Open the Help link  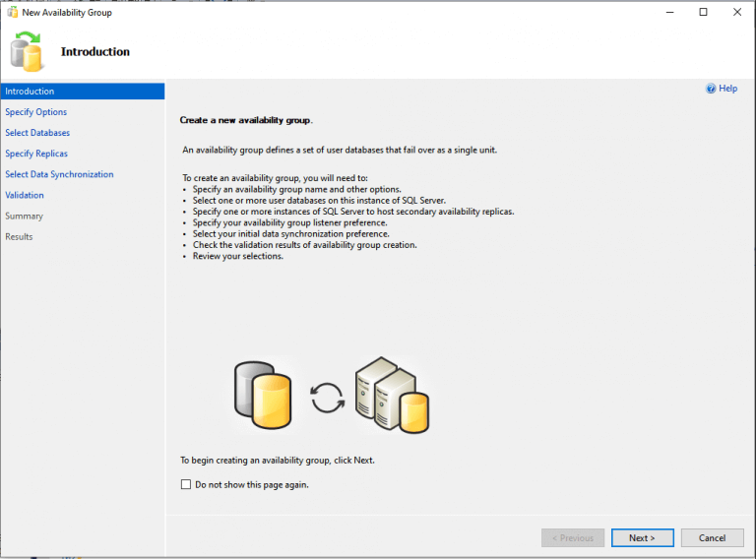coord(727,89)
